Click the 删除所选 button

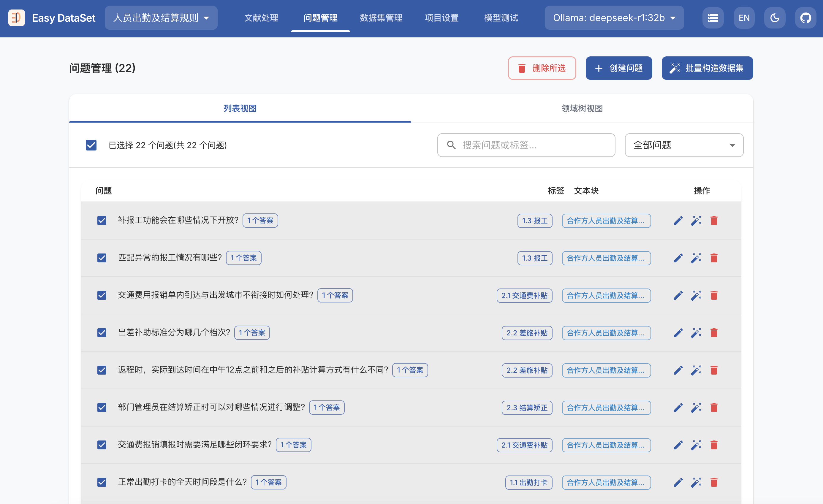pos(542,68)
